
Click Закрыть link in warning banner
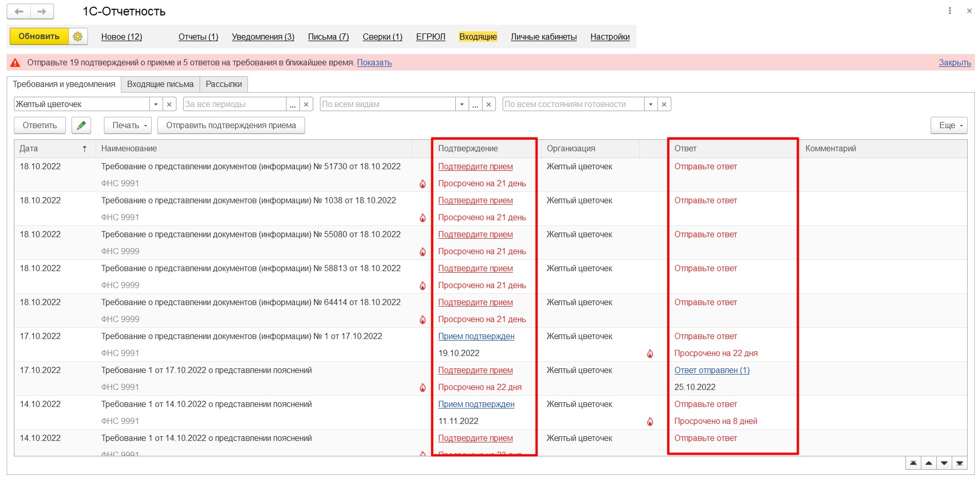955,63
